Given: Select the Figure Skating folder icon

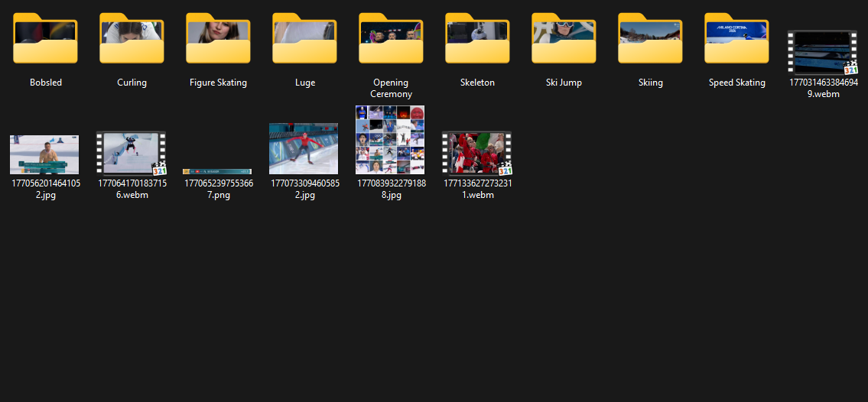Looking at the screenshot, I should point(218,38).
